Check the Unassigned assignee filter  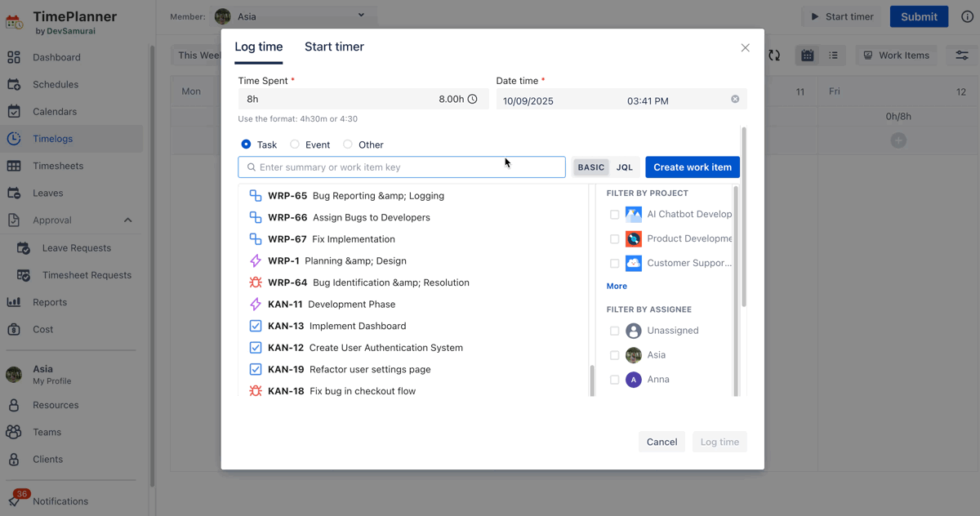(614, 331)
